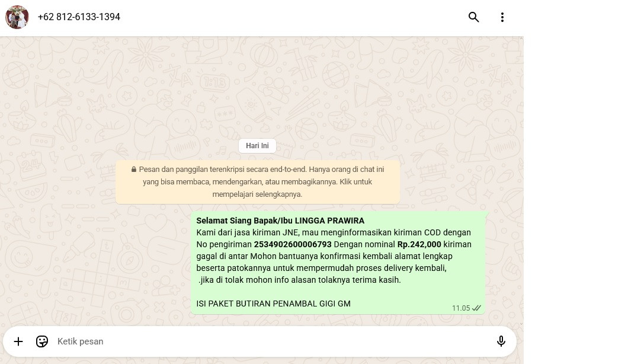The image size is (644, 364).
Task: Click the scroll-up arrow of chat scrollbar
Action: coord(521,39)
